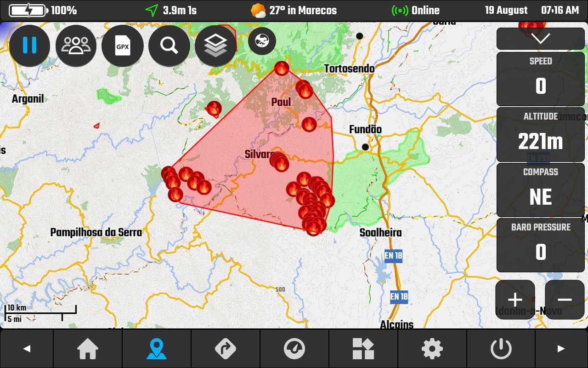Open the widgets apps grid icon

coord(363,349)
